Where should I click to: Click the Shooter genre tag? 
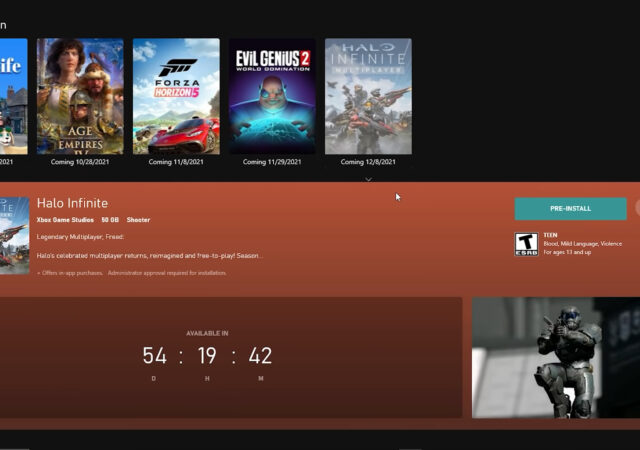(138, 219)
